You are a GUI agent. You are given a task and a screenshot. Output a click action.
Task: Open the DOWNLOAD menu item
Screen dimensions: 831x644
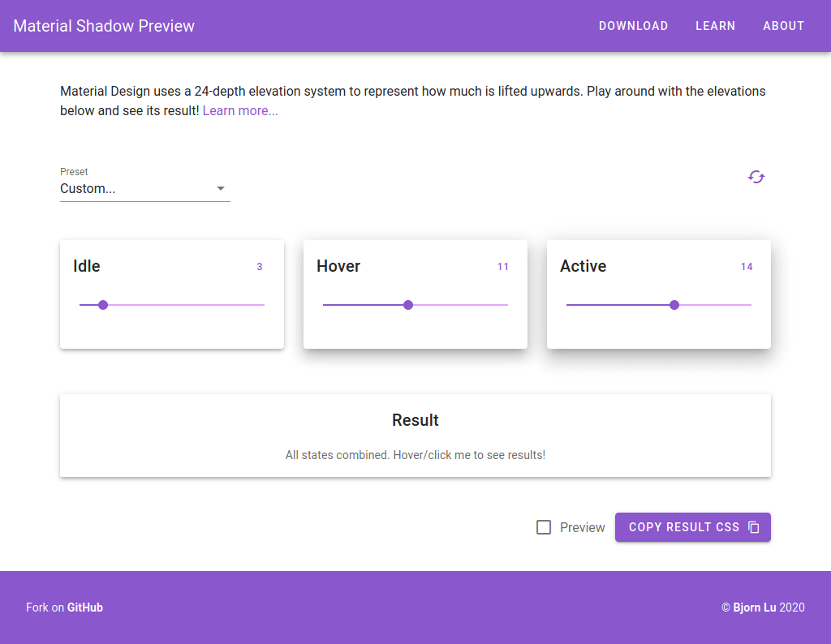[x=633, y=26]
